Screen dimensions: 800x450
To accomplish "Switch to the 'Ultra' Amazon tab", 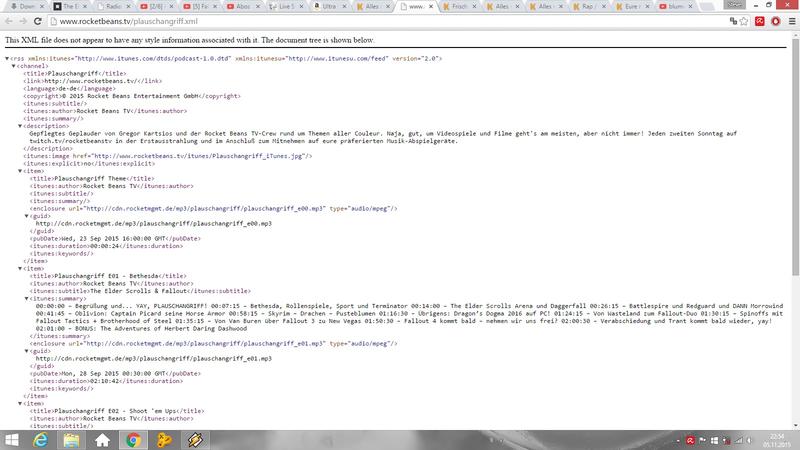I will (x=329, y=7).
